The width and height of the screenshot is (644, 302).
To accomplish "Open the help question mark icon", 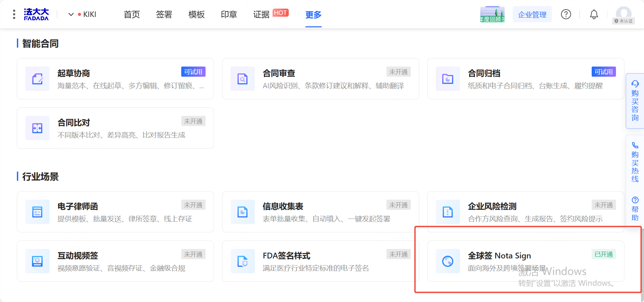I will (566, 14).
